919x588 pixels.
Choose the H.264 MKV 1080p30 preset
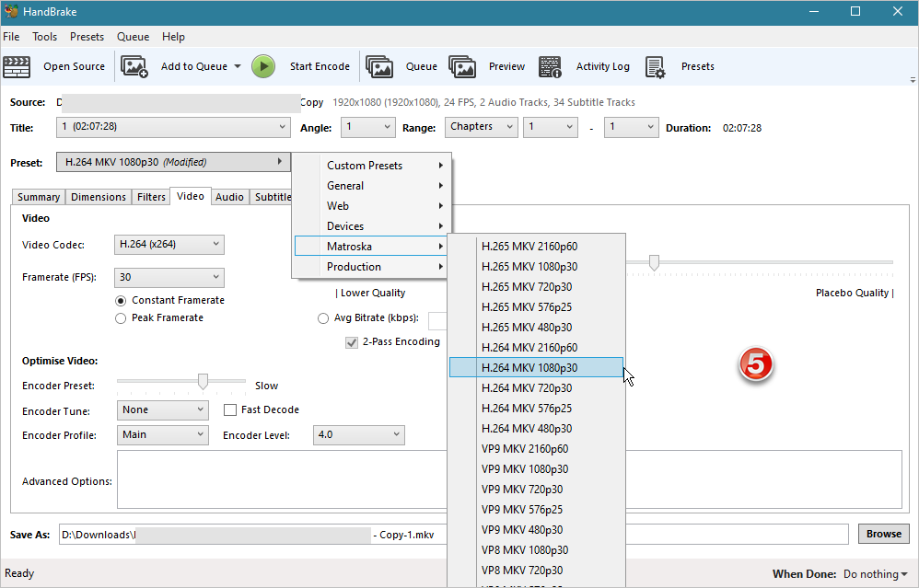pyautogui.click(x=536, y=368)
